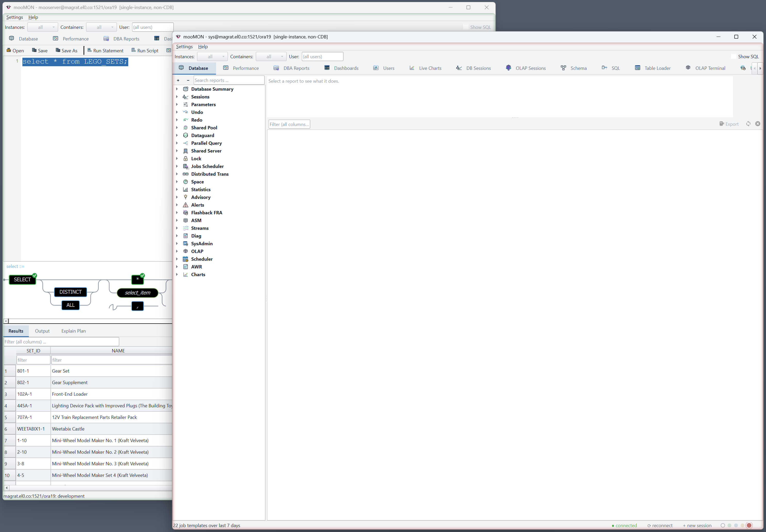Click new session link in status bar
Viewport: 766px width, 532px height.
[697, 525]
